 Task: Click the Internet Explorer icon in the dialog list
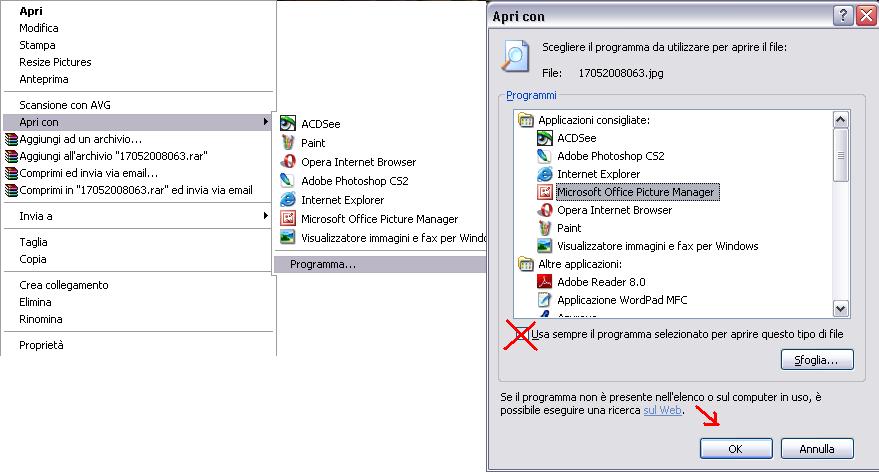544,174
